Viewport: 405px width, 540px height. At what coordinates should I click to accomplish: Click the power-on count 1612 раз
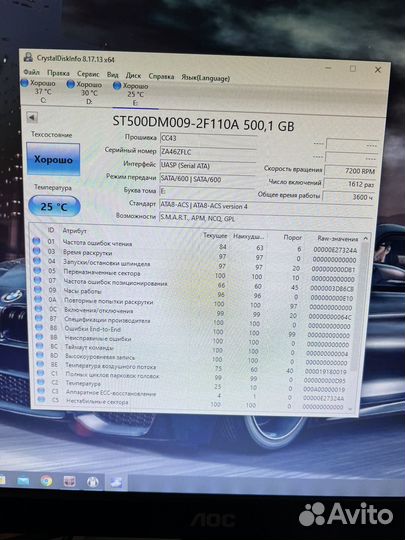click(x=349, y=184)
